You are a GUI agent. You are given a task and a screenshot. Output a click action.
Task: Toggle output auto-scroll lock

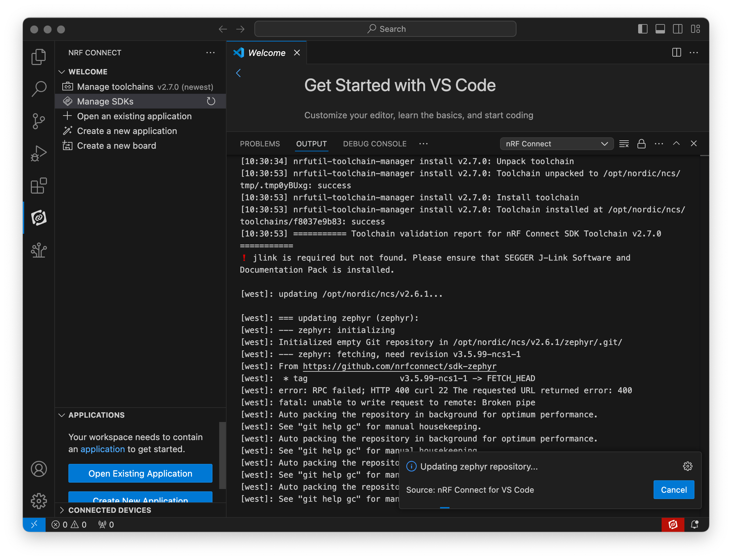[x=642, y=144]
